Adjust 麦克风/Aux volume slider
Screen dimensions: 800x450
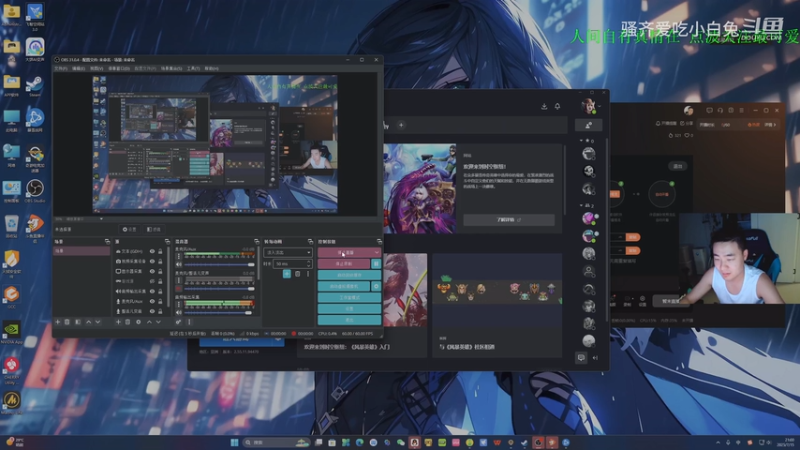219,265
